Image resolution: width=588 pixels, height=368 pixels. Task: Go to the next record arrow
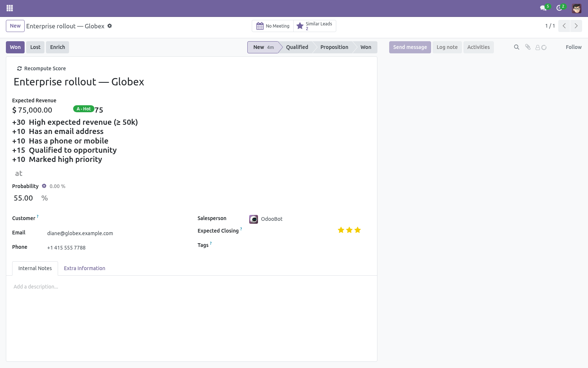576,26
